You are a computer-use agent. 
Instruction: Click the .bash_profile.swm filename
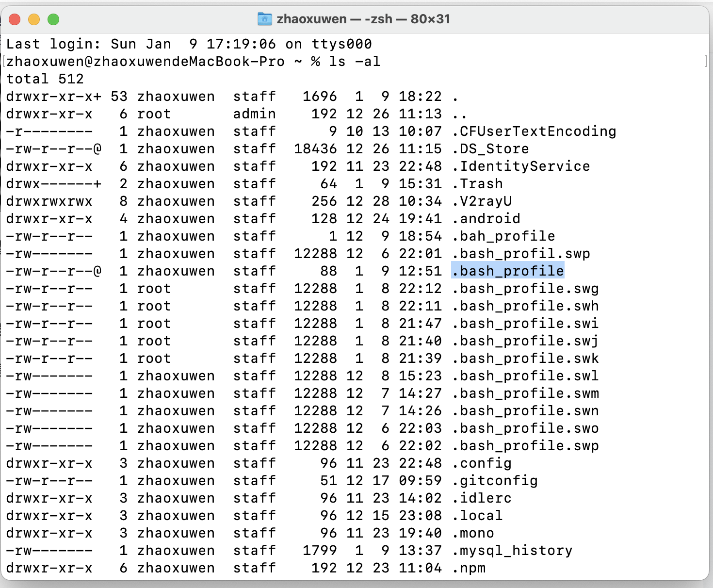coord(525,393)
